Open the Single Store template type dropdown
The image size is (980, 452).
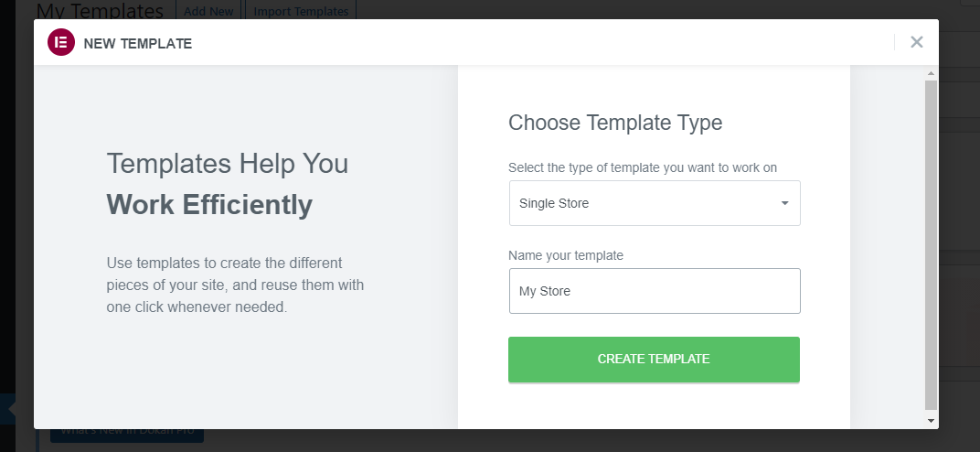tap(655, 203)
